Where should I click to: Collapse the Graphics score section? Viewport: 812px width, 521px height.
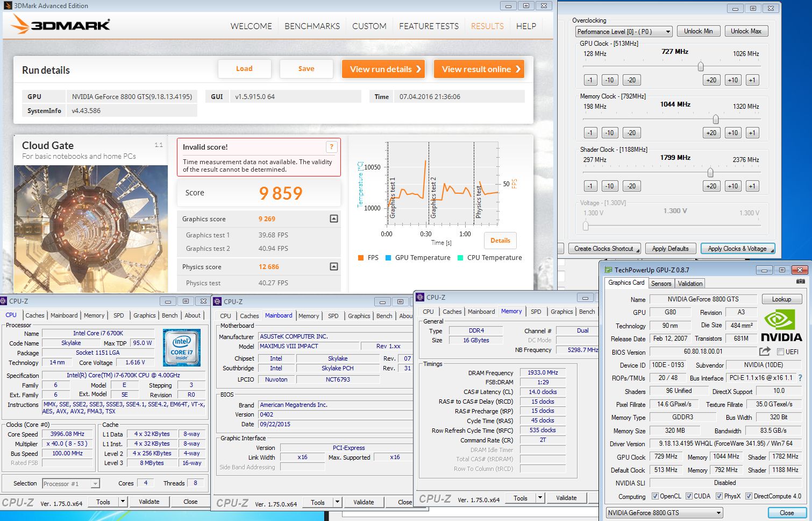tap(333, 219)
